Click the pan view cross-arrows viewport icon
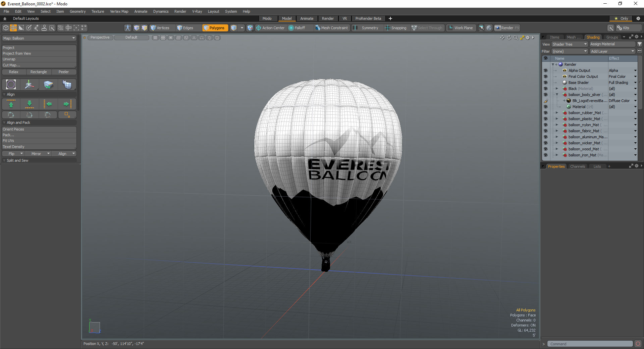The width and height of the screenshot is (644, 349). (x=502, y=38)
